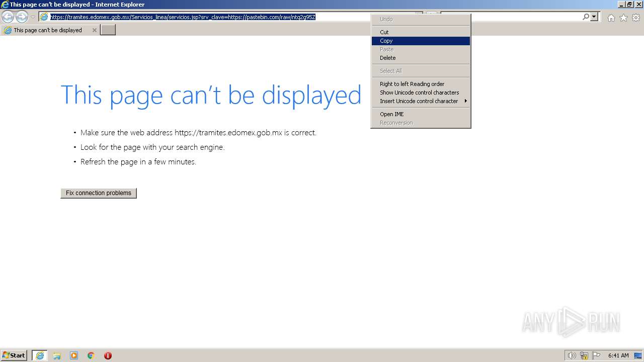Image resolution: width=644 pixels, height=362 pixels.
Task: Click 'Refresh the page in a few minutes' text
Action: point(138,162)
